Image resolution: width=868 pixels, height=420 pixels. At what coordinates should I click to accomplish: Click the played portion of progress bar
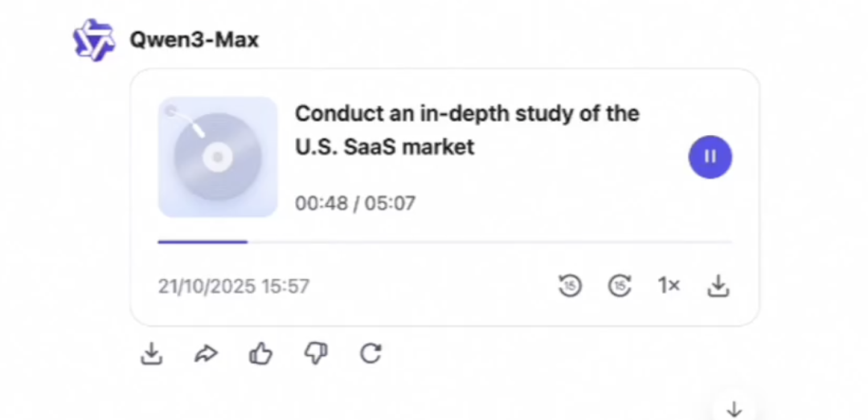tap(203, 242)
